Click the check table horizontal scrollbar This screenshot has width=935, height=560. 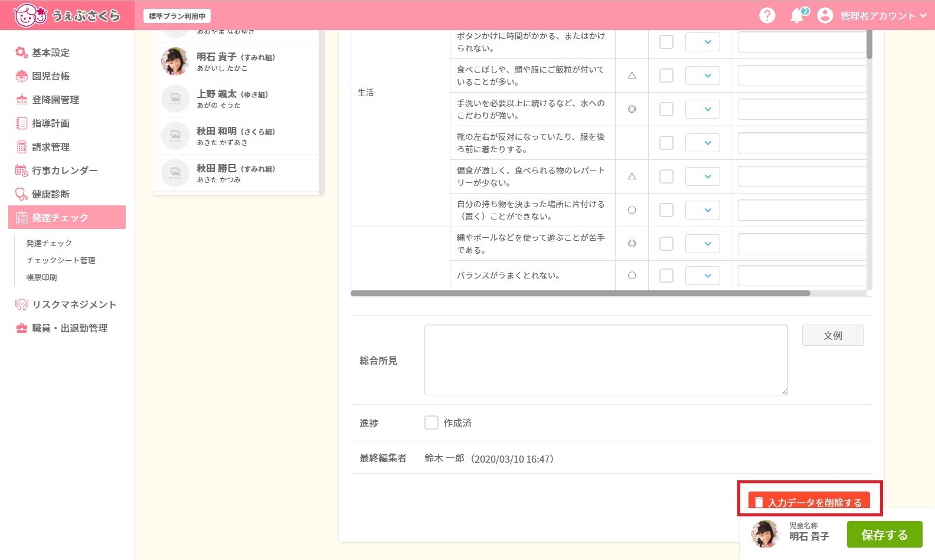pyautogui.click(x=580, y=293)
